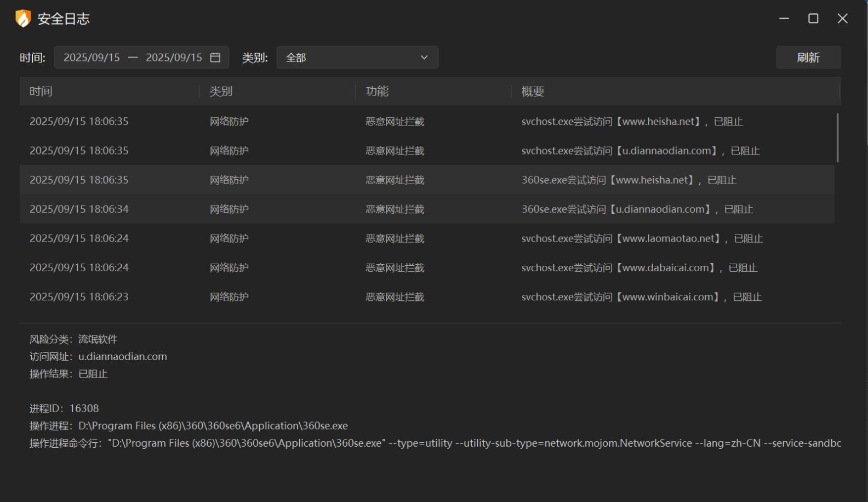Image resolution: width=868 pixels, height=502 pixels.
Task: Minimize the 安全日志 window
Action: pos(784,19)
